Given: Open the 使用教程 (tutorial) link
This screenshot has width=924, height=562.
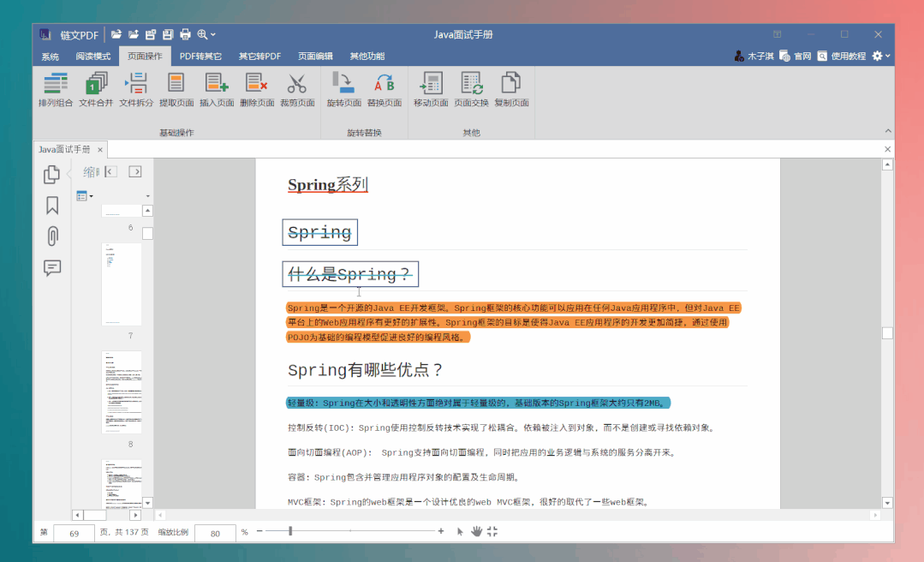Looking at the screenshot, I should [844, 56].
